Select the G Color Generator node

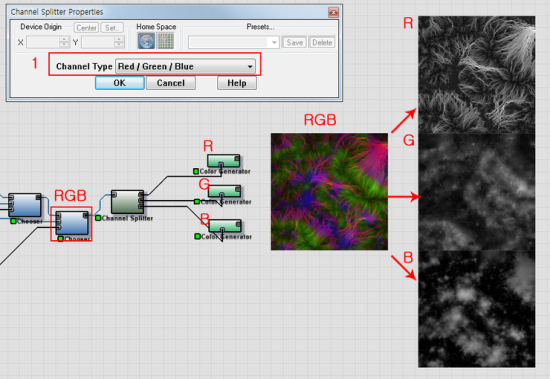pos(224,191)
